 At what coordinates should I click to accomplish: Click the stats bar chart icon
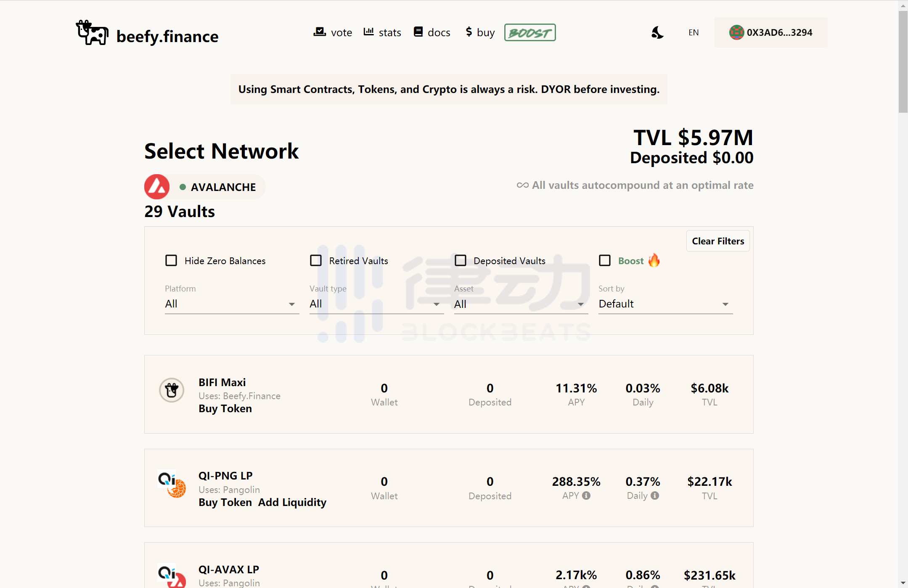[x=369, y=32]
